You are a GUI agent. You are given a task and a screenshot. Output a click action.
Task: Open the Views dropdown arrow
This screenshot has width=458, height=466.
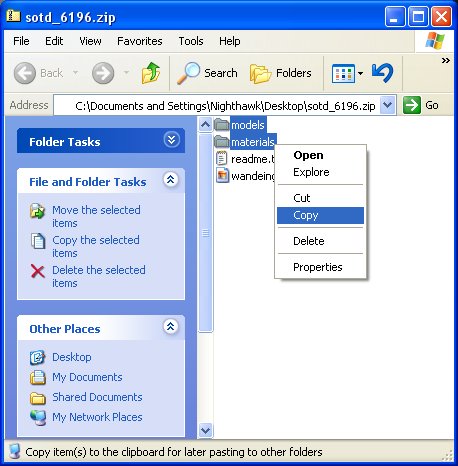pos(360,73)
